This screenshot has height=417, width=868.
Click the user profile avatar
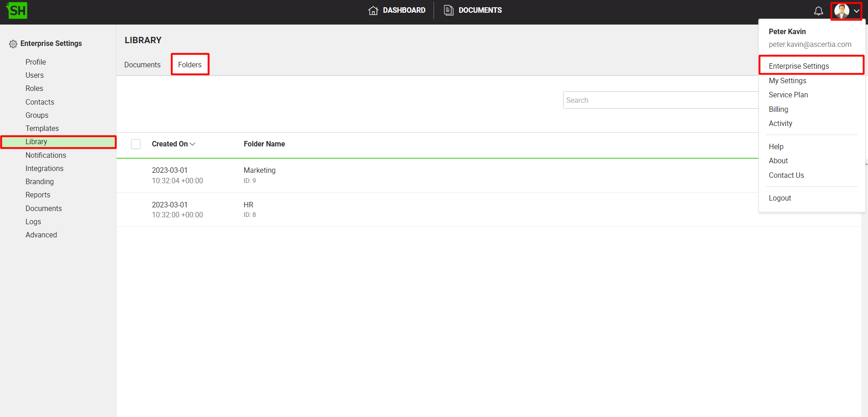(841, 11)
